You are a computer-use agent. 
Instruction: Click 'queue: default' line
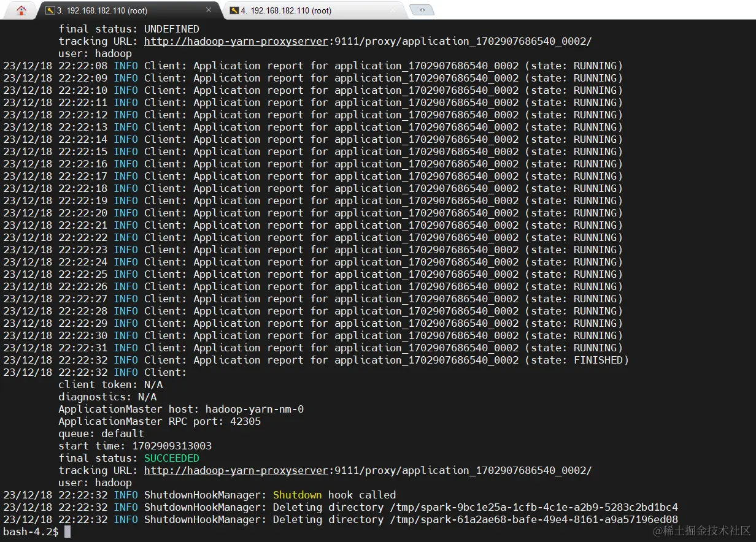click(101, 433)
